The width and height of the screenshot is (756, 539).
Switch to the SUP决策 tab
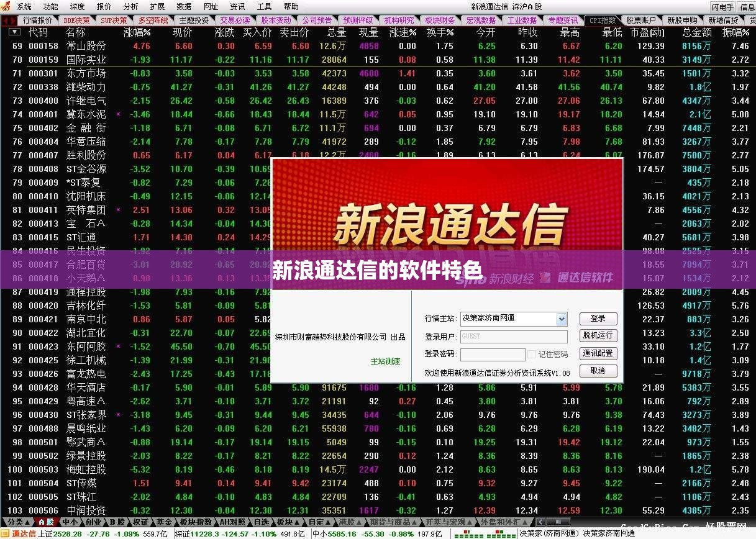(x=114, y=20)
